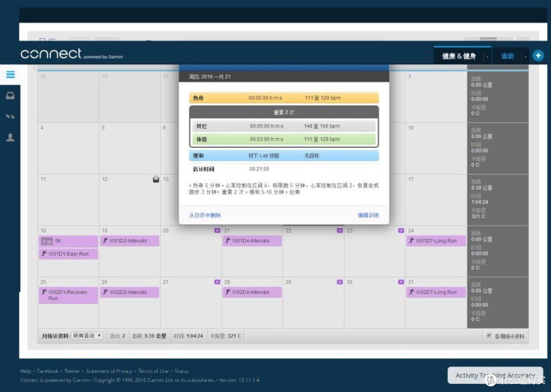Open the note icon on day 30
Viewport: 551px width, 392px height.
point(401,282)
